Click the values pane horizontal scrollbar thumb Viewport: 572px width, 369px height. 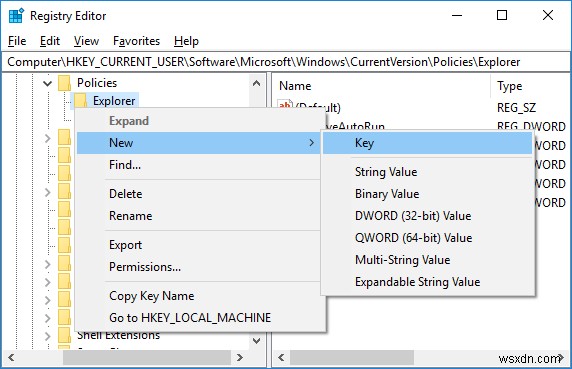pos(352,357)
